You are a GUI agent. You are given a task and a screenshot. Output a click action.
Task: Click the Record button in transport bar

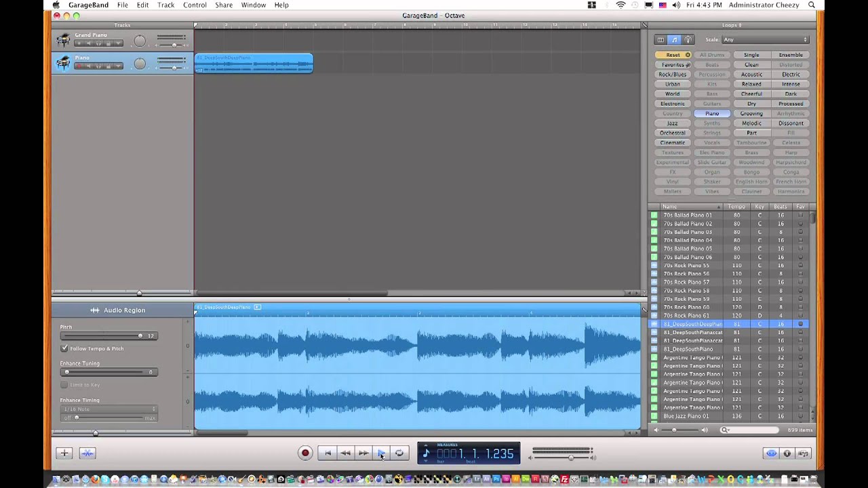[305, 453]
